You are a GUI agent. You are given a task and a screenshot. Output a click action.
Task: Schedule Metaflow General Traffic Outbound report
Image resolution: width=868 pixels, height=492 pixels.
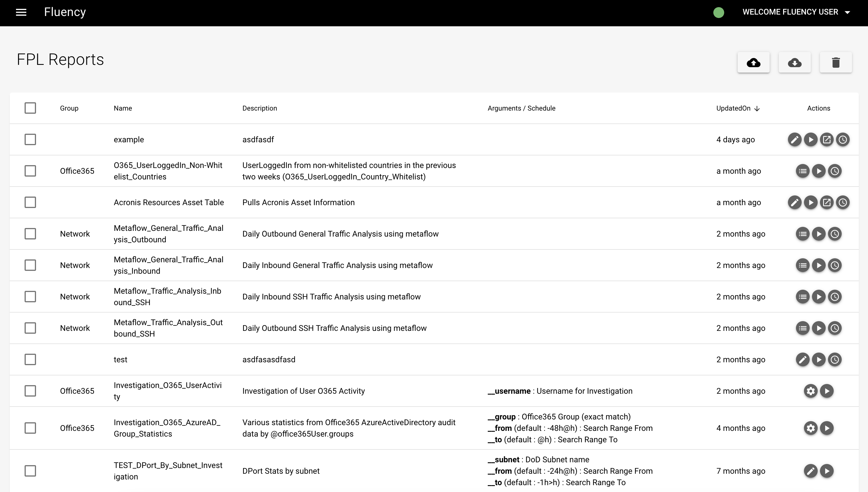(835, 234)
